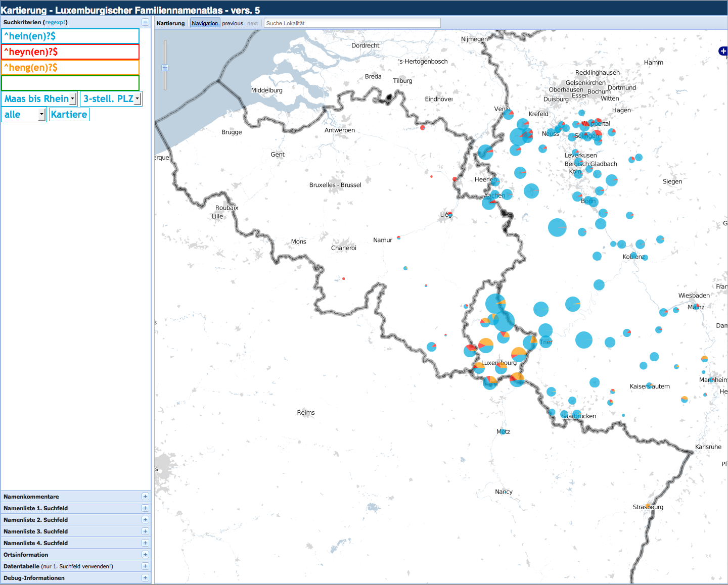Click the 'Suche Lokalität' search field
Screen dimensions: 728x585
click(x=352, y=23)
